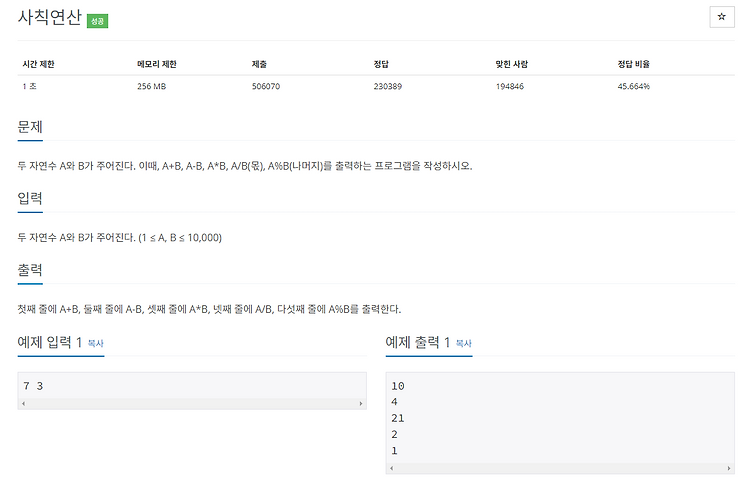
Task: Click the 입력 section heading
Action: click(30, 198)
